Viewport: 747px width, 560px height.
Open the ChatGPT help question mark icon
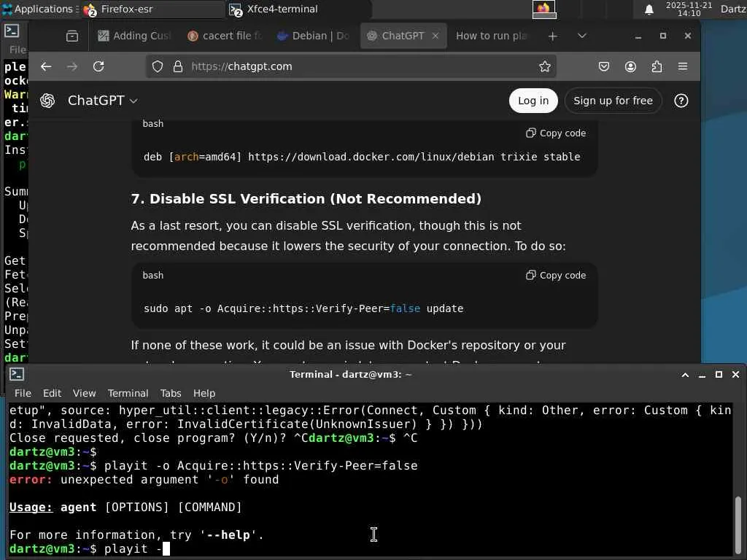(681, 101)
